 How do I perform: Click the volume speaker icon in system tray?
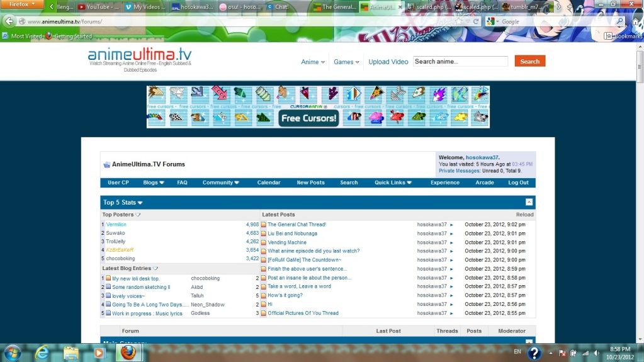click(596, 353)
